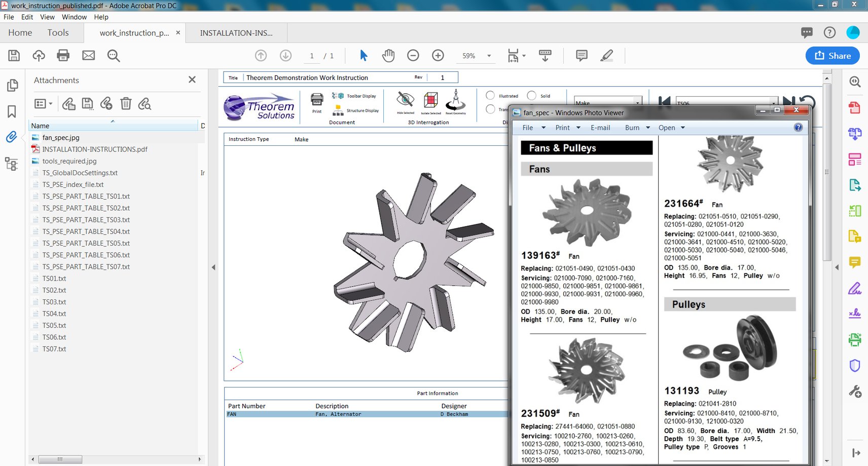Select the Hand tool in the toolbar
Screen dimensions: 868x466
[388, 56]
